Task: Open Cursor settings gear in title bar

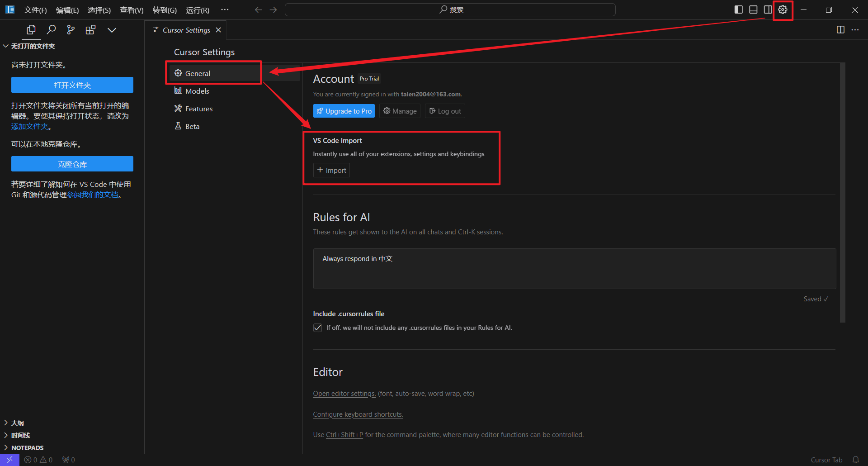Action: tap(783, 10)
